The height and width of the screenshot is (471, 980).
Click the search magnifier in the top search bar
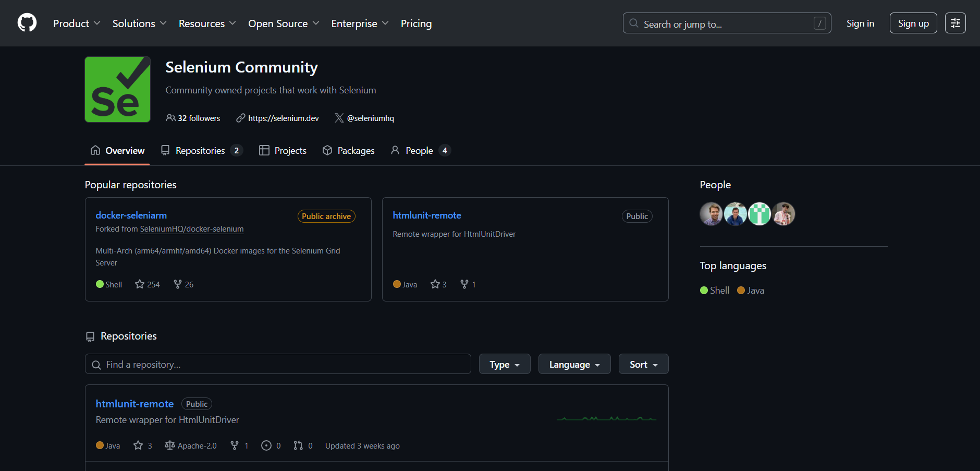633,23
